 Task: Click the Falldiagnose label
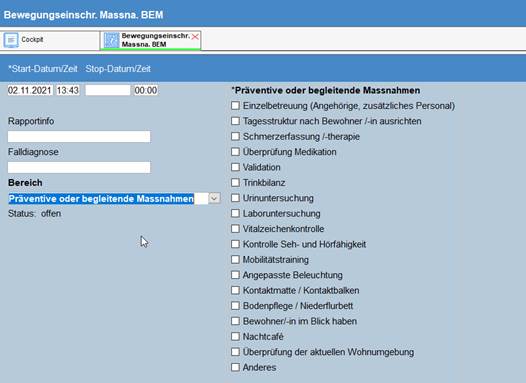(x=33, y=152)
